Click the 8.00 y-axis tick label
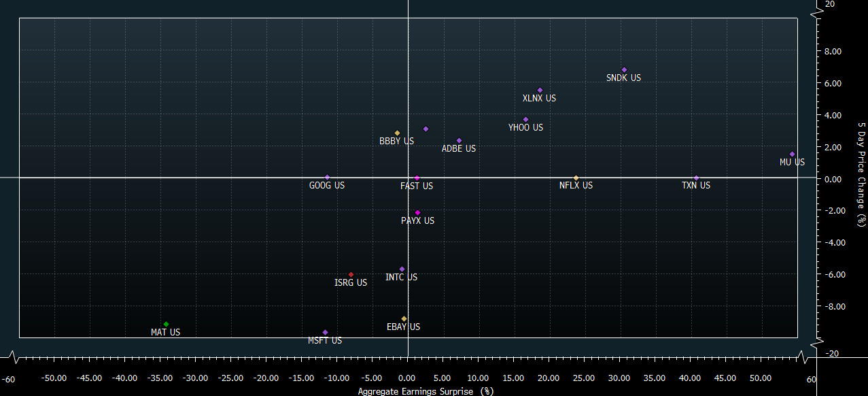This screenshot has width=868, height=396. pos(833,52)
